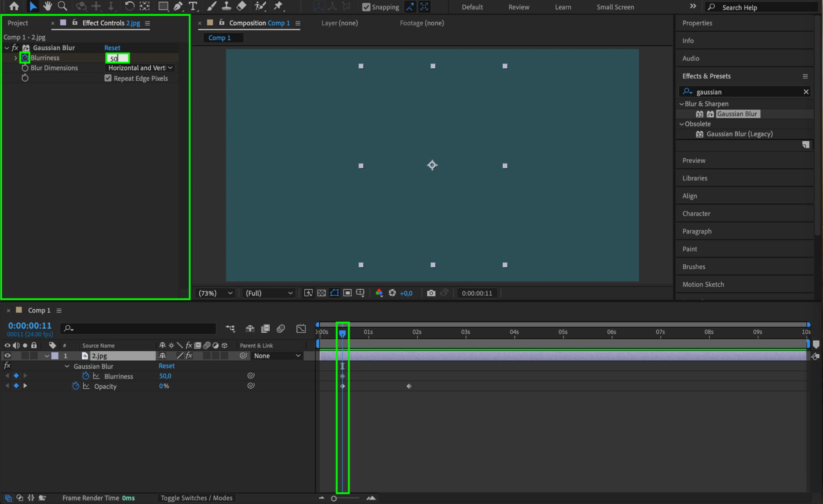Select the Hand tool
The image size is (823, 504).
point(47,6)
